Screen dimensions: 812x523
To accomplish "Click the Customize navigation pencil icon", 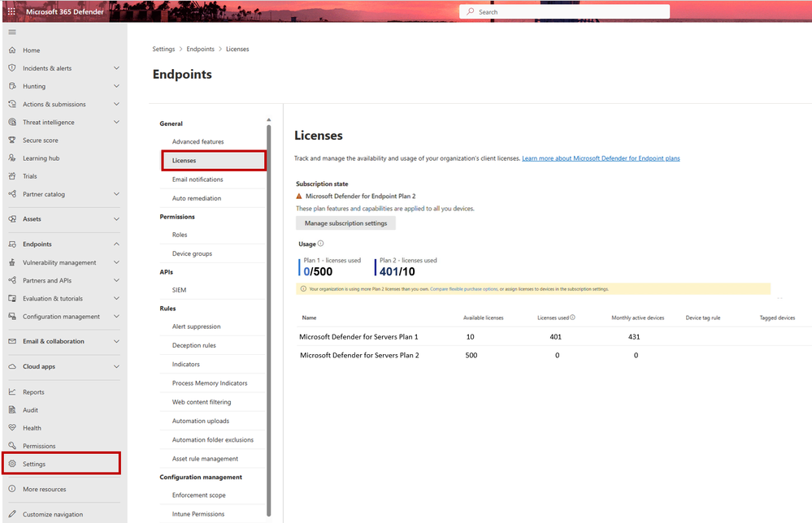I will [x=12, y=514].
